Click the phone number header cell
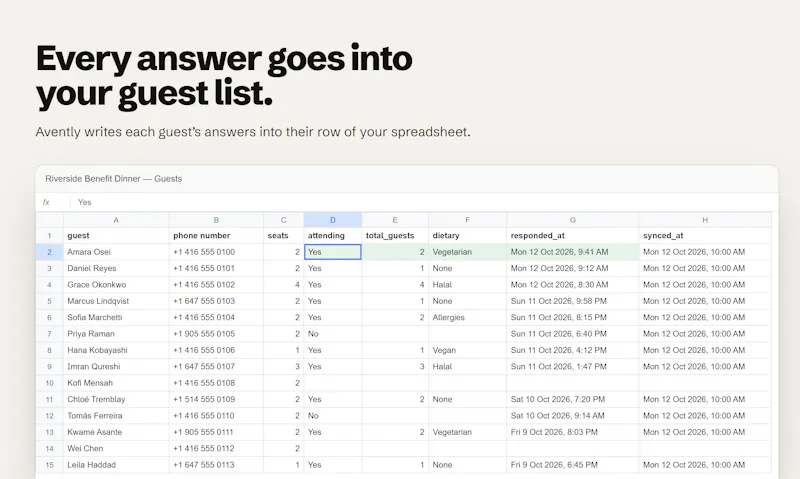 click(216, 236)
